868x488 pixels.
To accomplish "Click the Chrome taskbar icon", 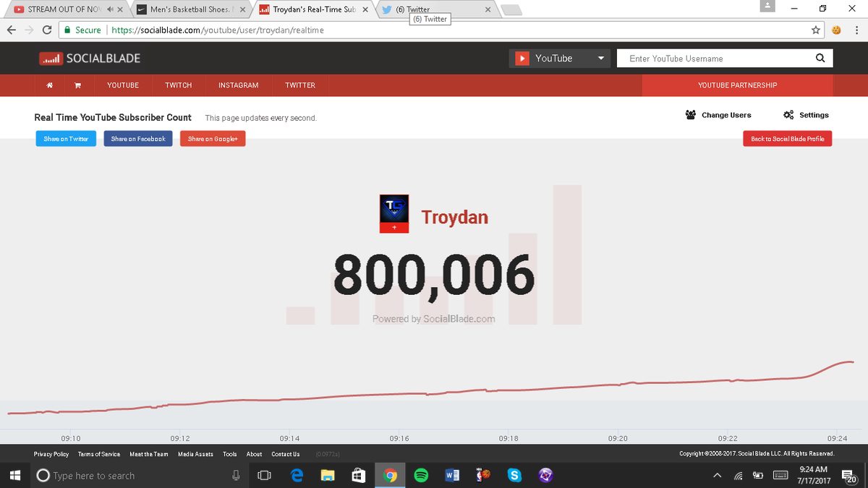I will point(391,475).
